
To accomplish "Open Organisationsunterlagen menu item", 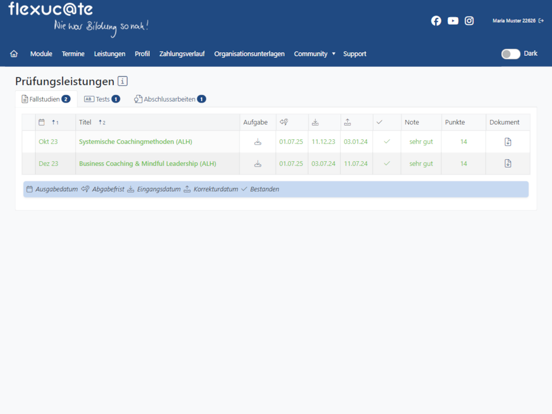I will coord(249,54).
